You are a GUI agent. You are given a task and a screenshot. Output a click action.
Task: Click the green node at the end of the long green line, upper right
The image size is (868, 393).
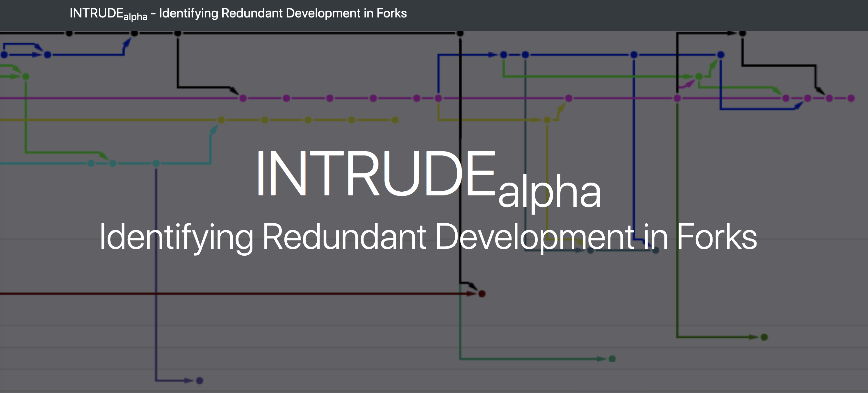pos(699,77)
